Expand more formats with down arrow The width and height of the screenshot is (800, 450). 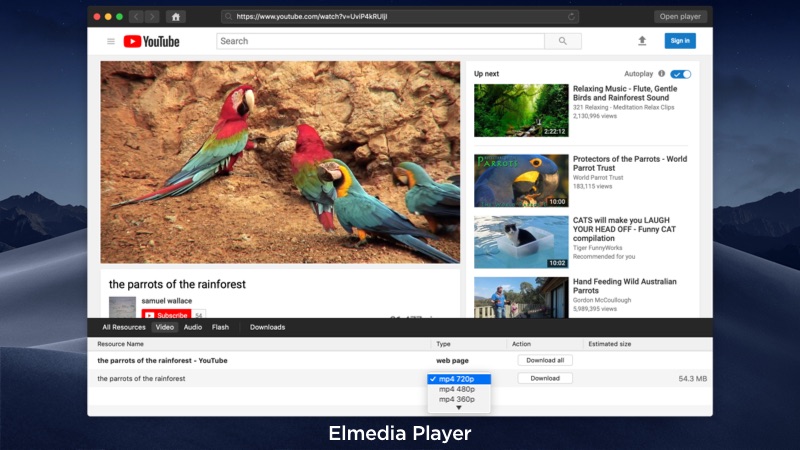click(x=459, y=408)
